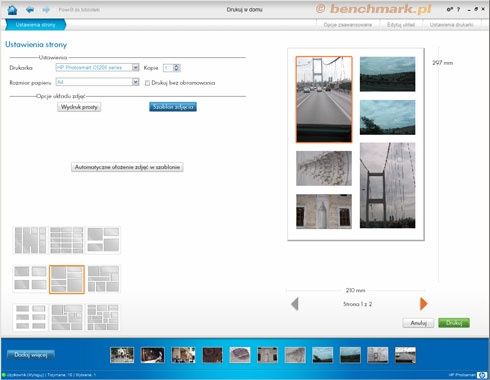The width and height of the screenshot is (490, 380).
Task: Click the greyed forward arrow
Action: [x=46, y=10]
